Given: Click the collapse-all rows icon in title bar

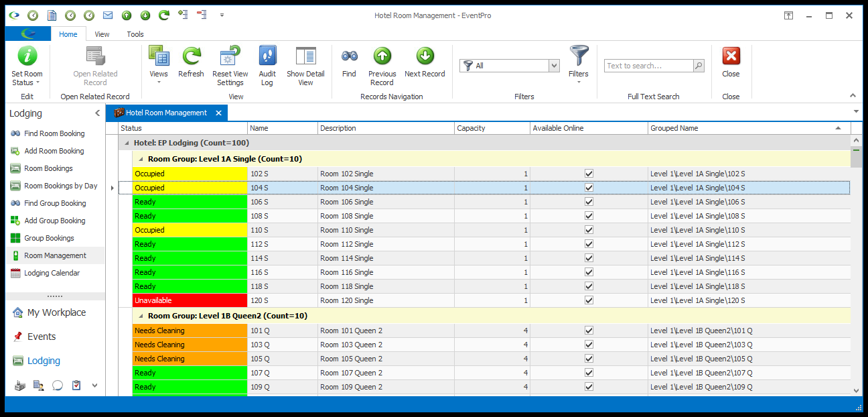Looking at the screenshot, I should coord(201,15).
